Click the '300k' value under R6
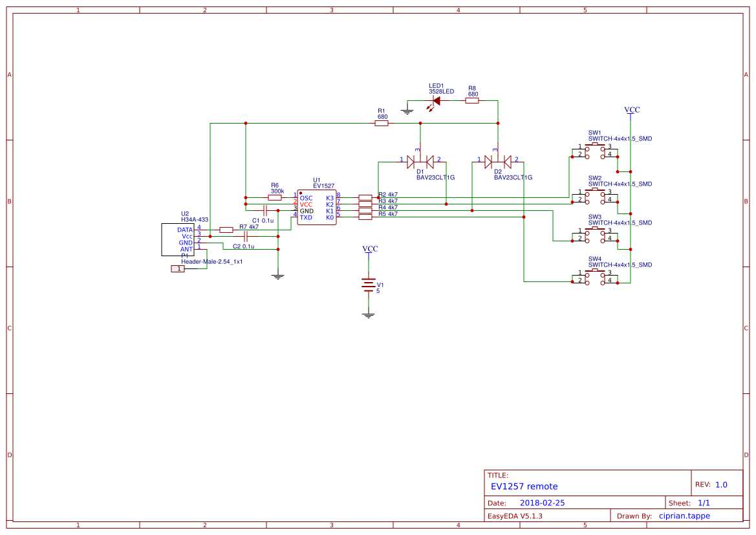This screenshot has height=535, width=756. pos(277,191)
